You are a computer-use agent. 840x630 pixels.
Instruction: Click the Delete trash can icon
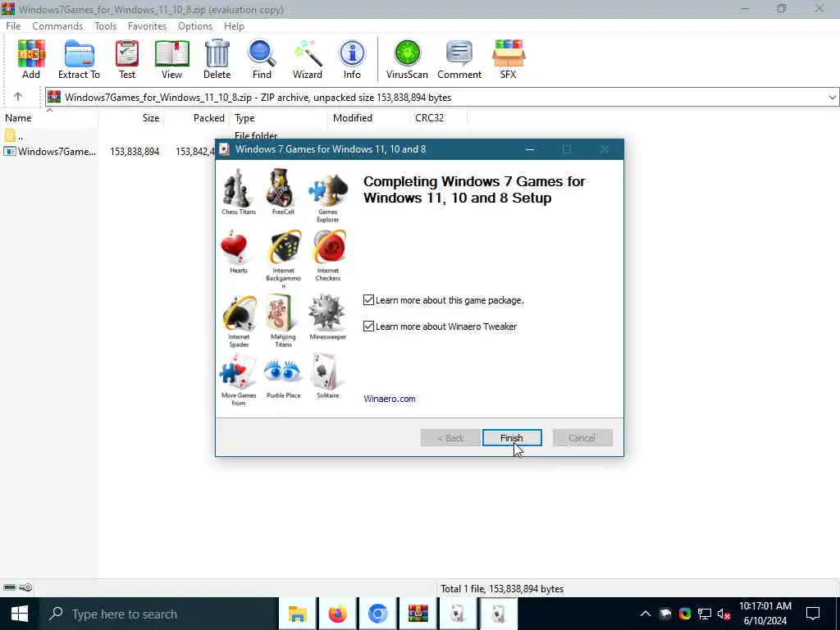click(217, 59)
